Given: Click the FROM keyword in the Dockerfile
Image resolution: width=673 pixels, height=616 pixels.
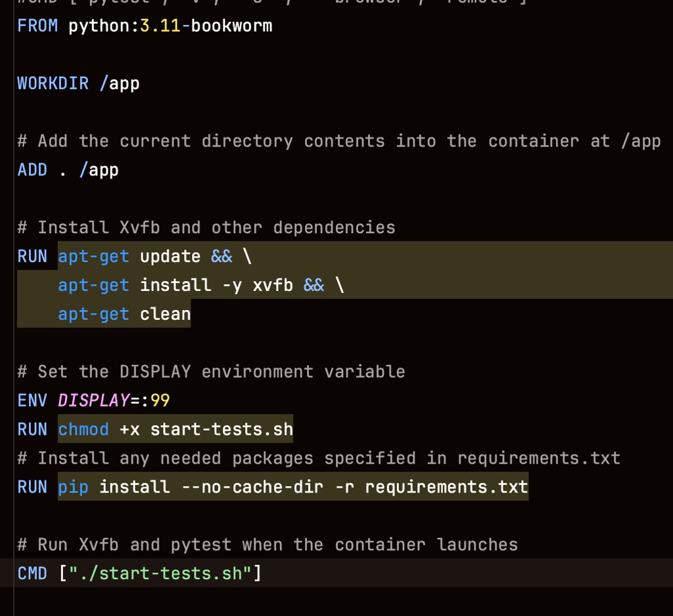Looking at the screenshot, I should tap(37, 26).
